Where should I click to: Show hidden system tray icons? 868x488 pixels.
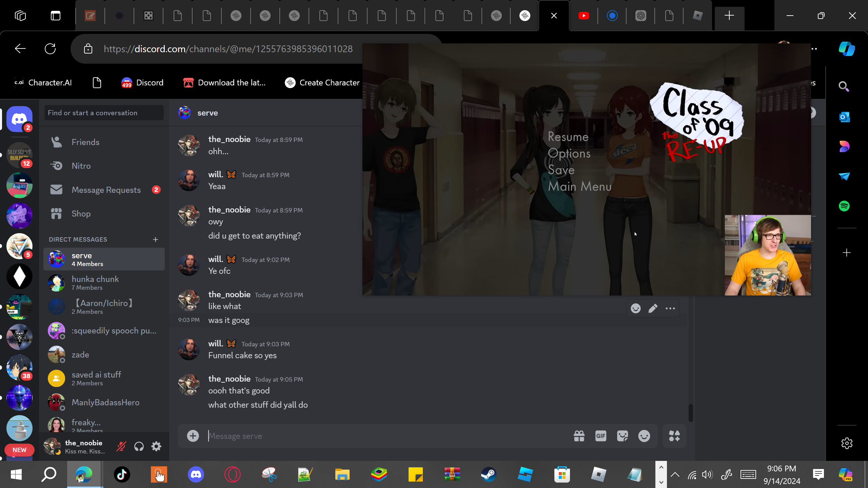coord(675,474)
